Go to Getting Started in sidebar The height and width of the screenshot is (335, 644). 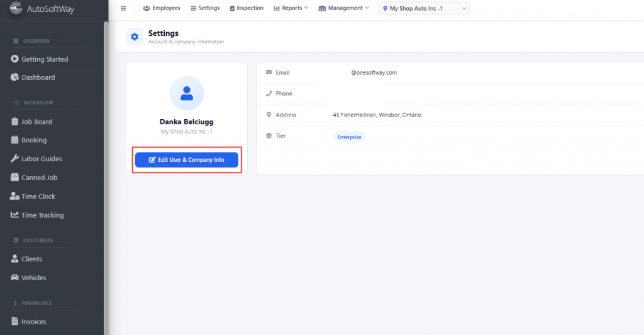tap(45, 59)
